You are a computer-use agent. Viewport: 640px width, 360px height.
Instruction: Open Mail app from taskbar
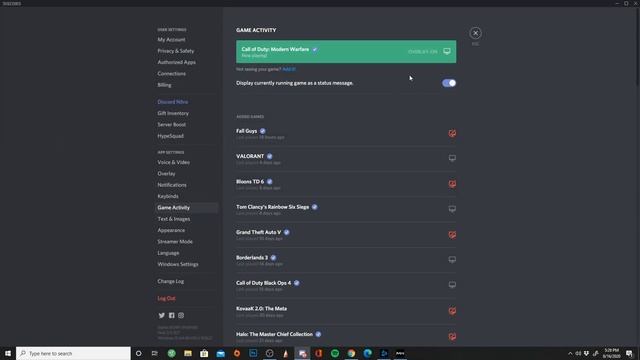point(220,353)
